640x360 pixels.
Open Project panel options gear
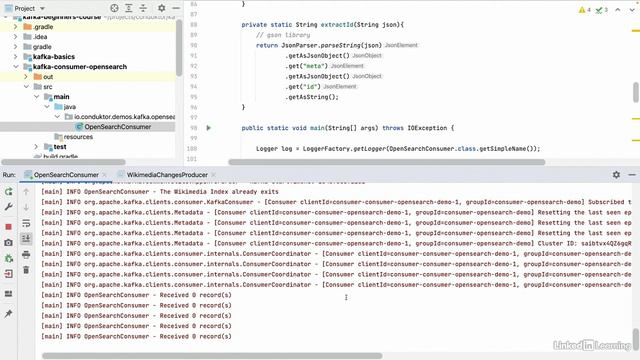(x=162, y=8)
